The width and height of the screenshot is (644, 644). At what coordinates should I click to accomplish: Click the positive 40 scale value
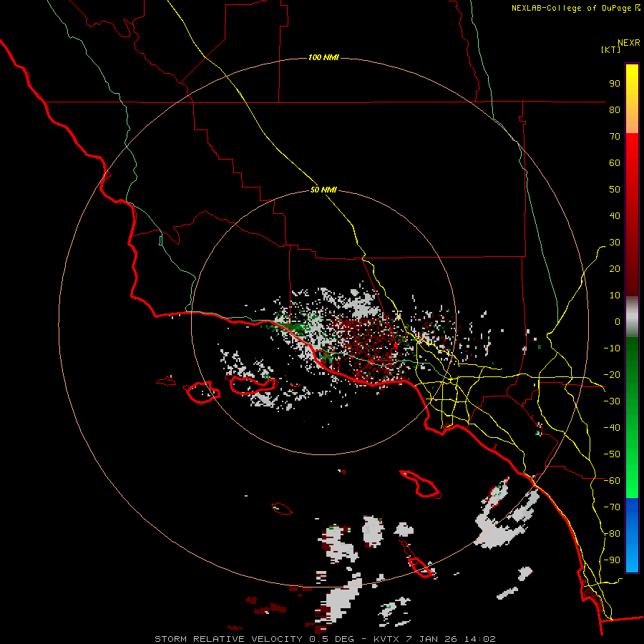[615, 215]
